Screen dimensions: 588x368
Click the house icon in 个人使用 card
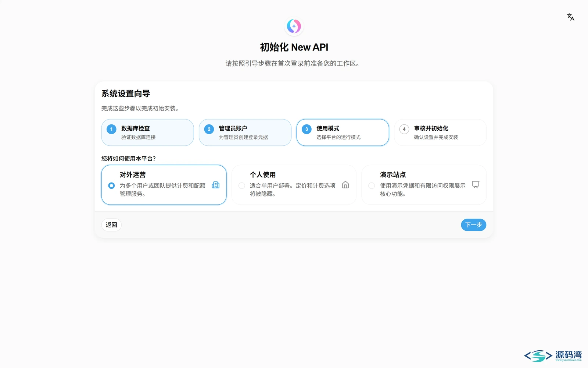pos(345,185)
